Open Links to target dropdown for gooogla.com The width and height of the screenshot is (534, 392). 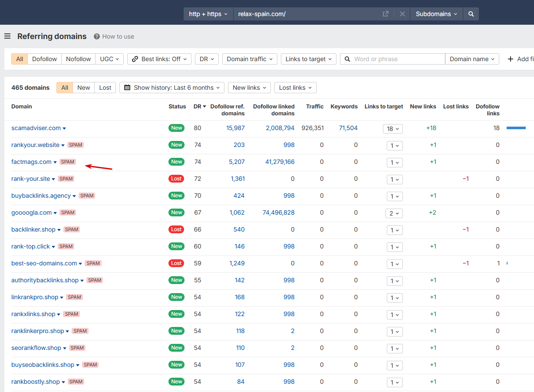coord(394,213)
